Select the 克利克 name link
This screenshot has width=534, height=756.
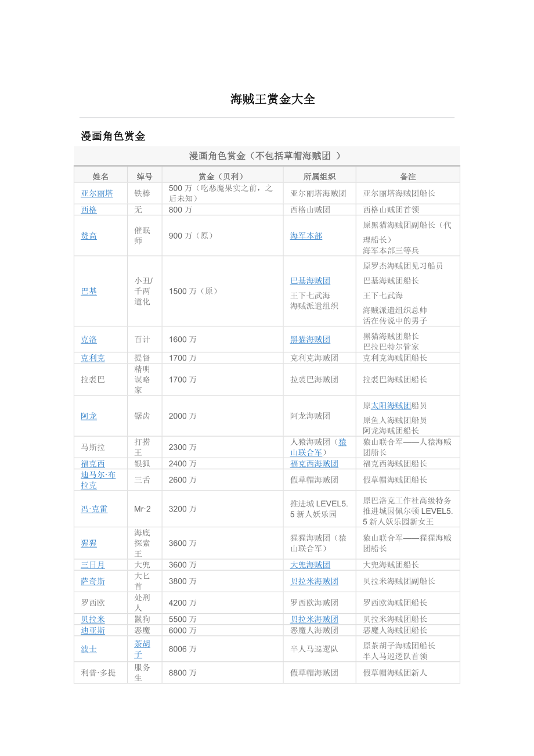(93, 358)
